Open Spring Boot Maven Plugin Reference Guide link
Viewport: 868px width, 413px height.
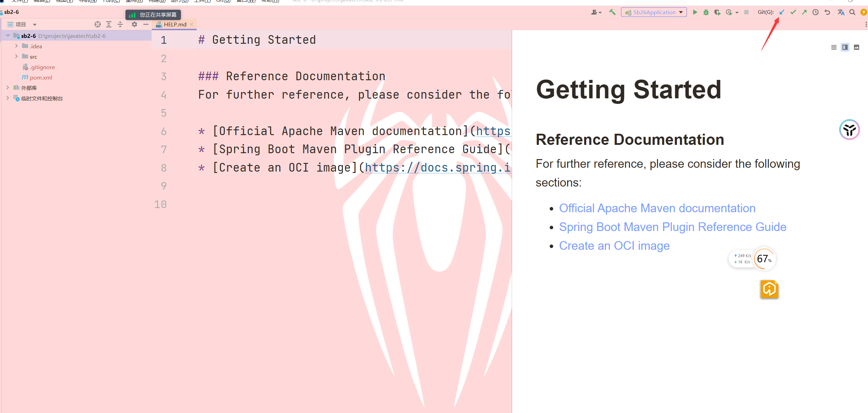coord(673,227)
